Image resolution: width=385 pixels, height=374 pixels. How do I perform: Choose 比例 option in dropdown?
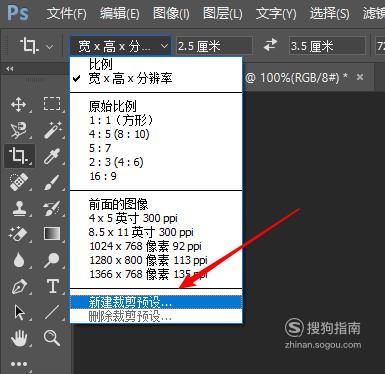[156, 64]
